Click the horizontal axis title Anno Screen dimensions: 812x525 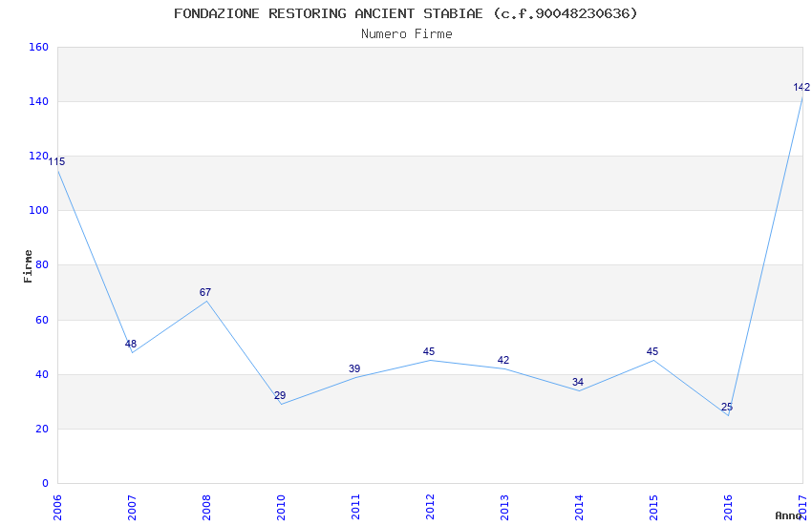788,515
